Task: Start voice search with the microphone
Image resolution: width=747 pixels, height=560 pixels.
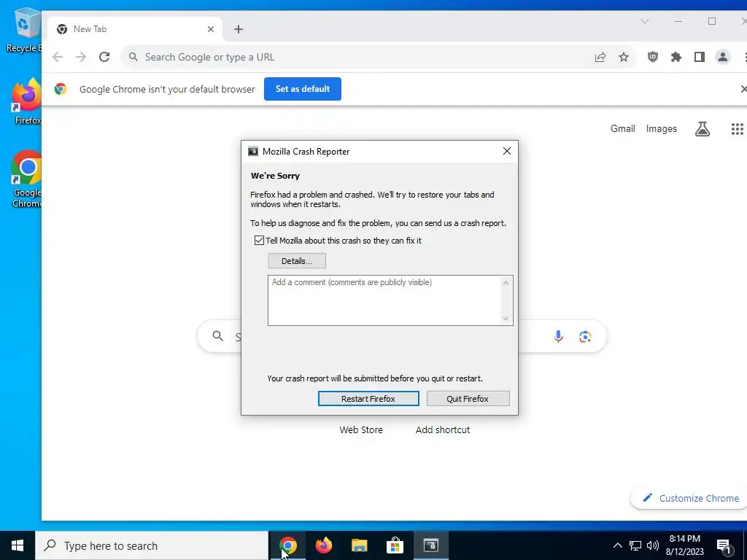Action: click(x=558, y=337)
